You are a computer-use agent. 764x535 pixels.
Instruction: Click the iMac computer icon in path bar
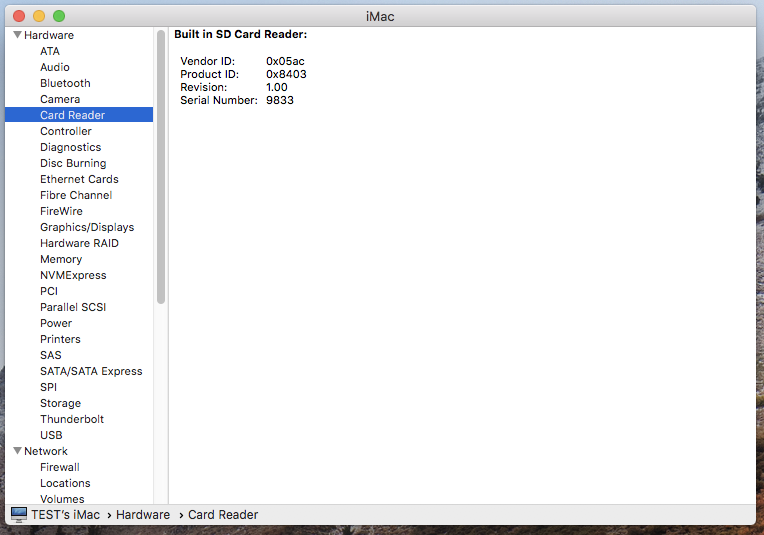[x=19, y=515]
